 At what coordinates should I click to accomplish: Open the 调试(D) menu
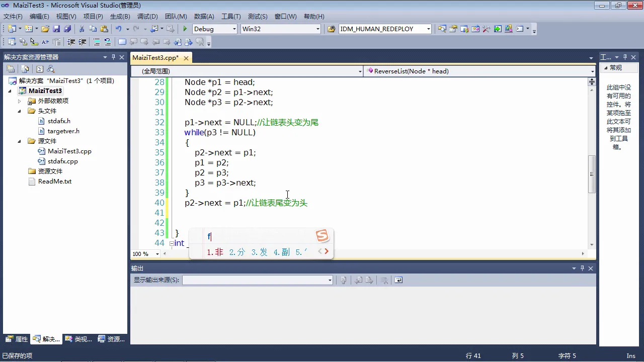point(147,17)
